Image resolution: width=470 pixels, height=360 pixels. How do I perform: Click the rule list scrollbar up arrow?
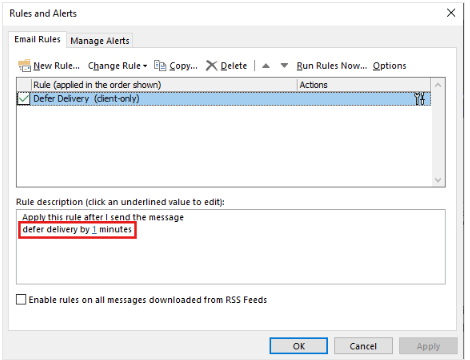click(438, 85)
